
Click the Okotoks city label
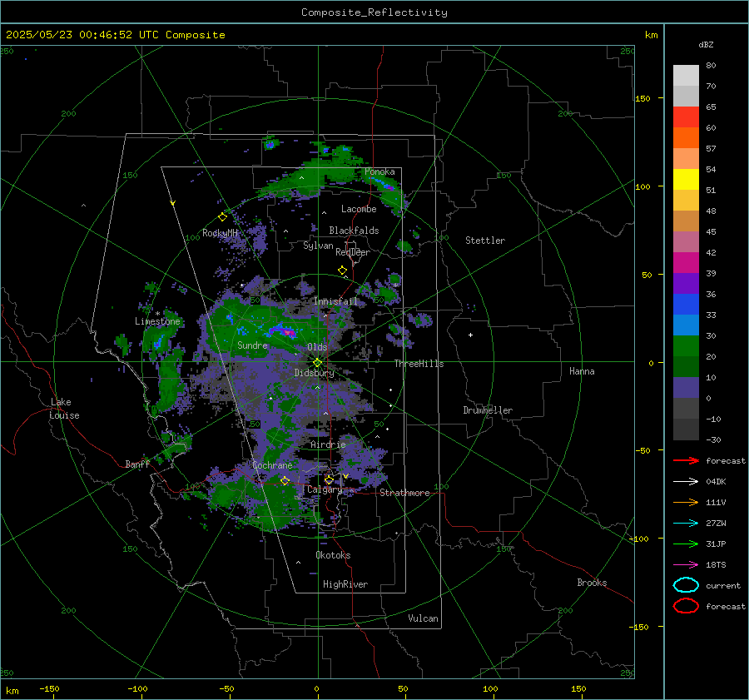[333, 555]
